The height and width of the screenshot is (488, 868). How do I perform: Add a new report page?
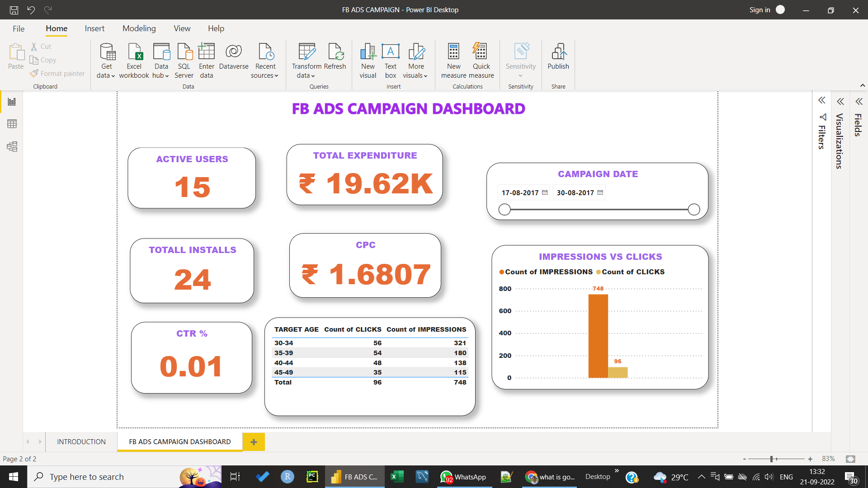click(x=254, y=441)
